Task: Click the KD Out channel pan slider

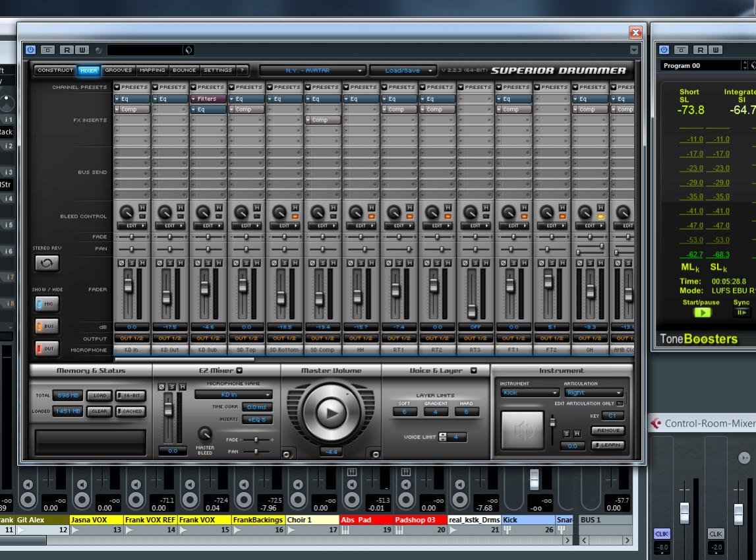Action: (170, 249)
